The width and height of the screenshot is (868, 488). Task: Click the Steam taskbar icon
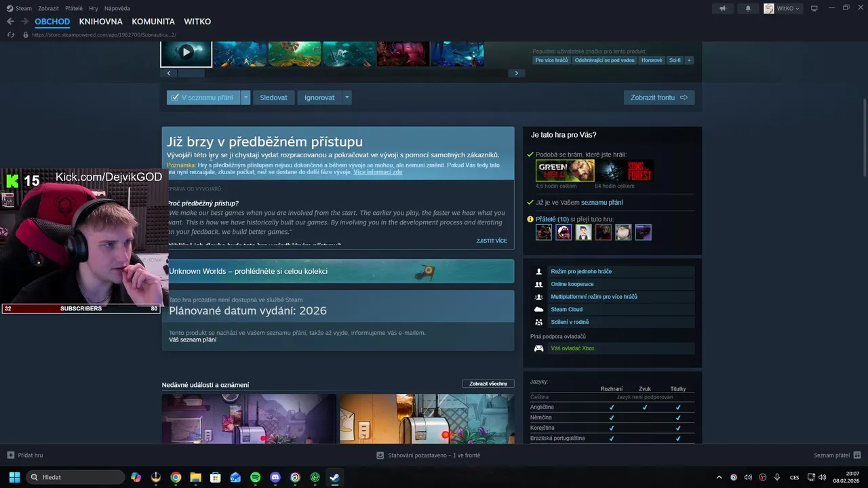tap(334, 477)
